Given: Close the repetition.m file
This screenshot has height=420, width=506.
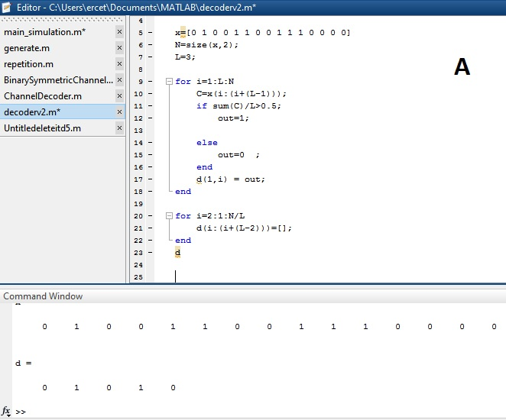Looking at the screenshot, I should pyautogui.click(x=119, y=64).
